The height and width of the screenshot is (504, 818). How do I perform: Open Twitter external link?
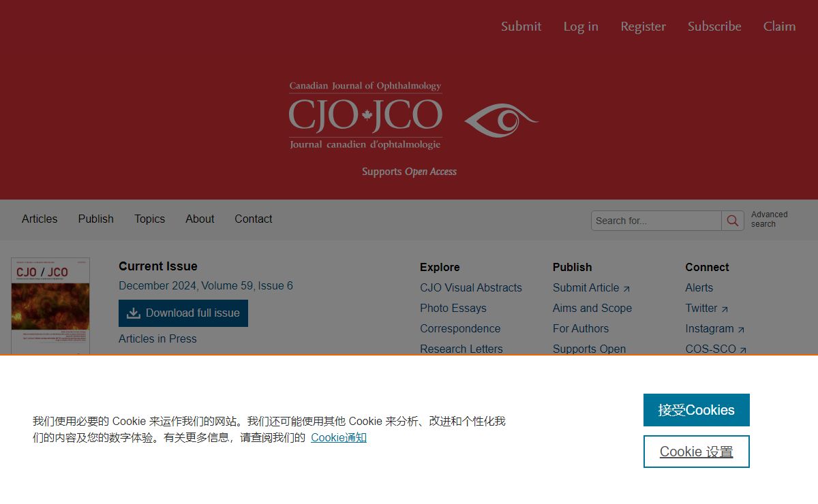[706, 309]
